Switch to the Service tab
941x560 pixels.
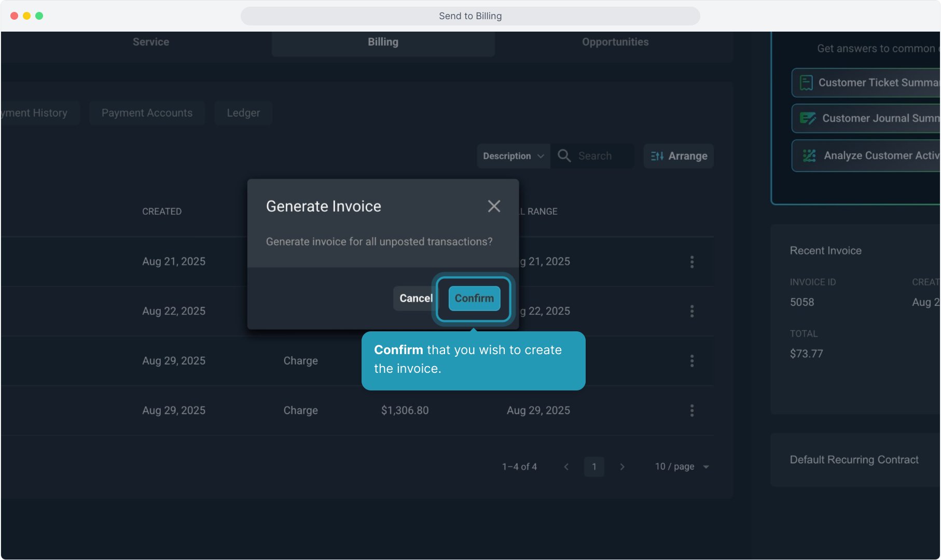click(x=151, y=42)
